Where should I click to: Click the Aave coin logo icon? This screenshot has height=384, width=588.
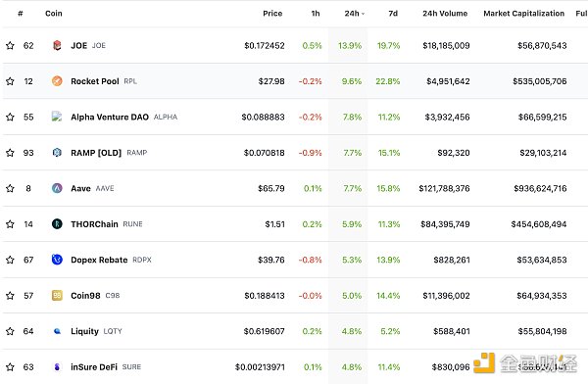pyautogui.click(x=57, y=188)
